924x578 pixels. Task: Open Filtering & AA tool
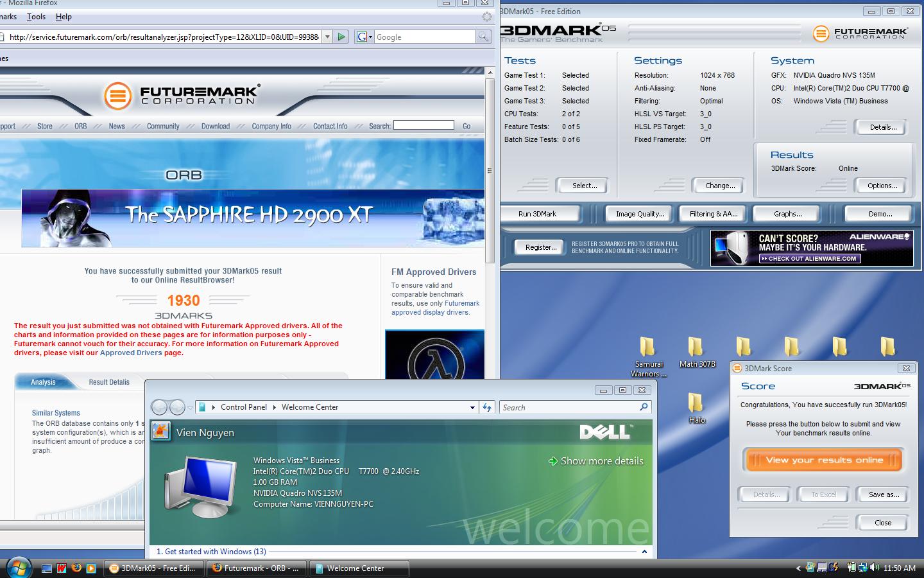714,214
